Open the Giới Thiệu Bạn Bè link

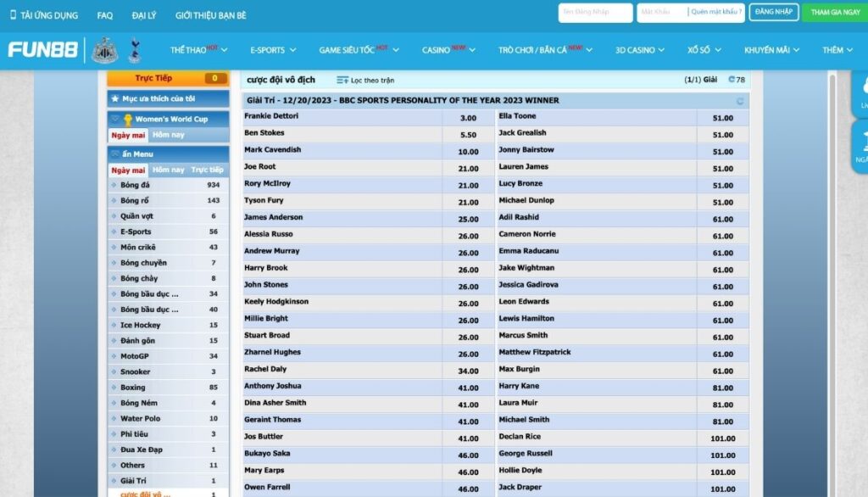(211, 15)
